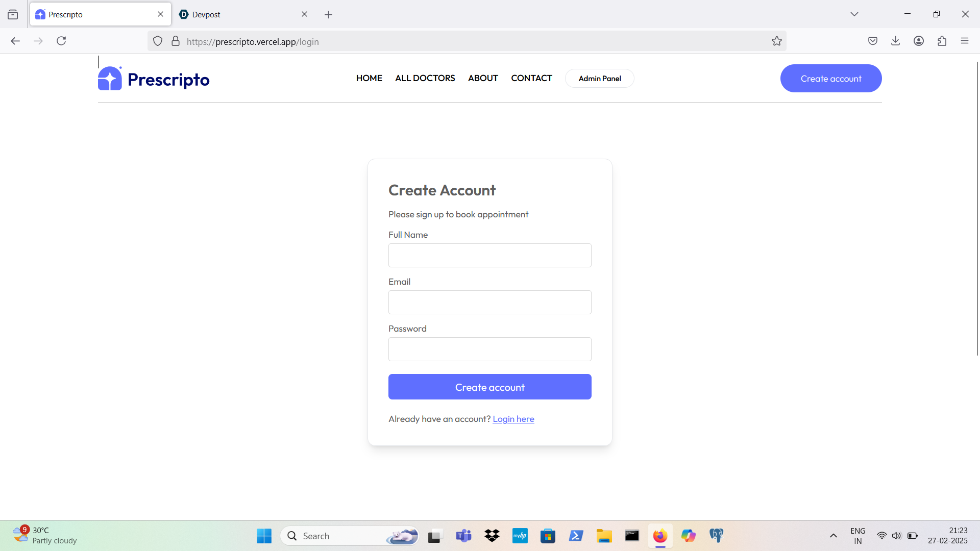
Task: Switch to the Devpost tab
Action: pyautogui.click(x=240, y=14)
